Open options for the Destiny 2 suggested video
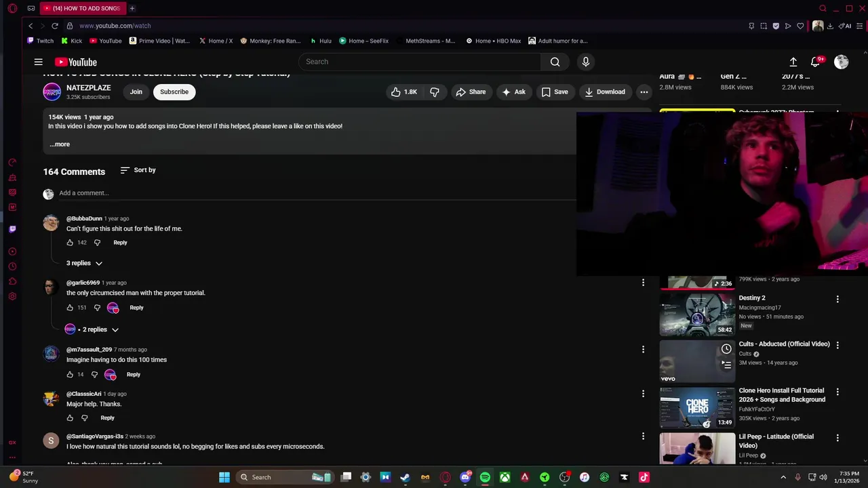The height and width of the screenshot is (488, 868). pyautogui.click(x=837, y=299)
